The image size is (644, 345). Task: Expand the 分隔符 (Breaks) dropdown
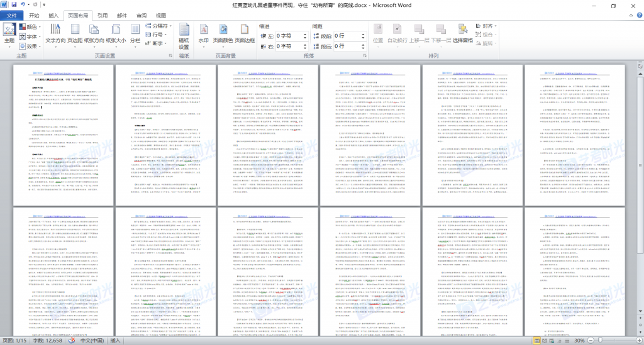coord(160,26)
